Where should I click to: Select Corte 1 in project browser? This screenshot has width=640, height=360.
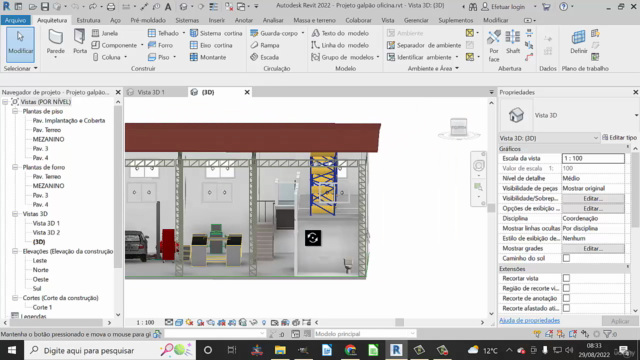(42, 307)
